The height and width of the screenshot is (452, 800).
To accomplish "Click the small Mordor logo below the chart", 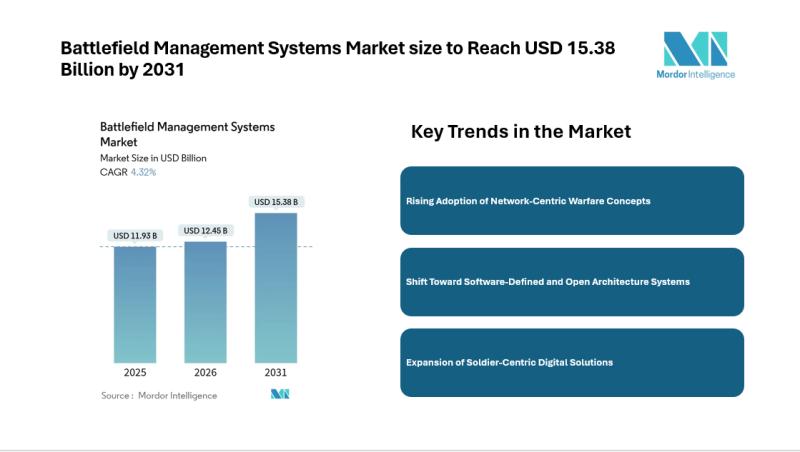I will [280, 394].
